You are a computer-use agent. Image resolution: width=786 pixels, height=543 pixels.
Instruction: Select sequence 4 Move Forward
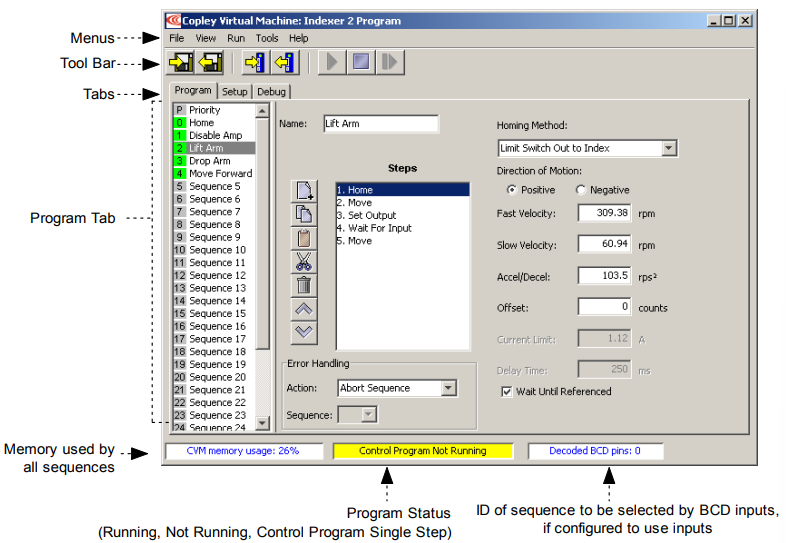coord(214,173)
